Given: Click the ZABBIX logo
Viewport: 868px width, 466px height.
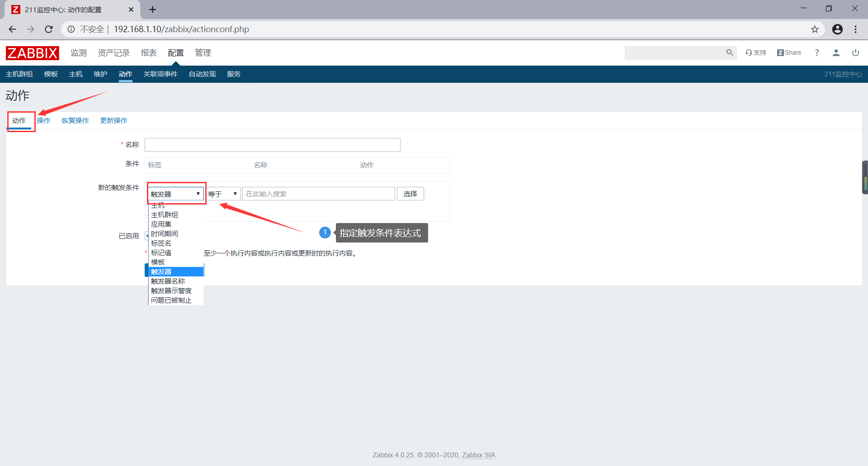Looking at the screenshot, I should pos(32,53).
